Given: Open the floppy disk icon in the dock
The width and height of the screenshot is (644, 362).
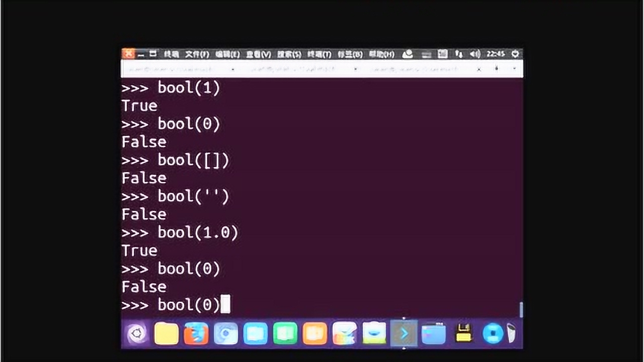Looking at the screenshot, I should 463,334.
